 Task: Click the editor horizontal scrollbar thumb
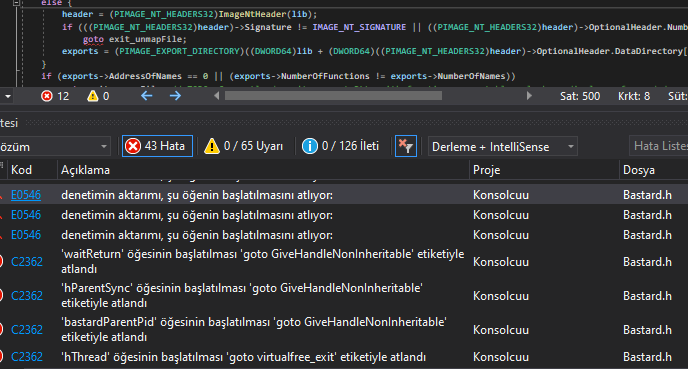click(x=333, y=96)
